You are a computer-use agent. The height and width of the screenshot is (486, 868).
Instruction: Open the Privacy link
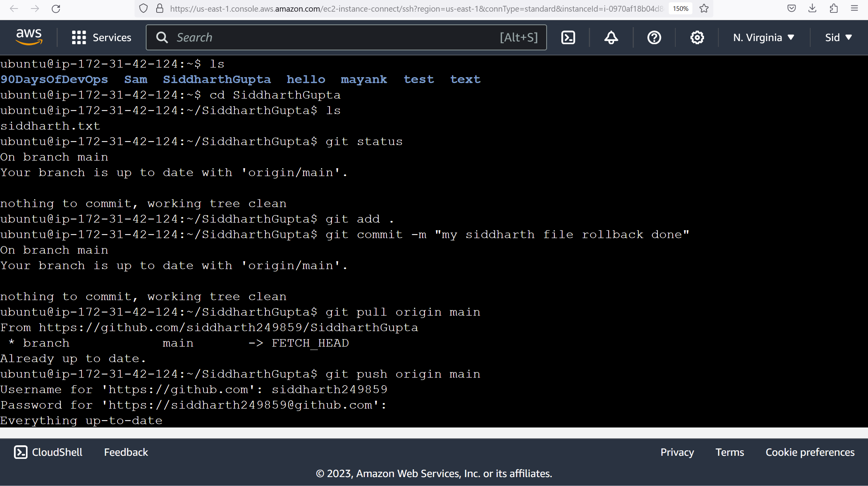(x=677, y=452)
